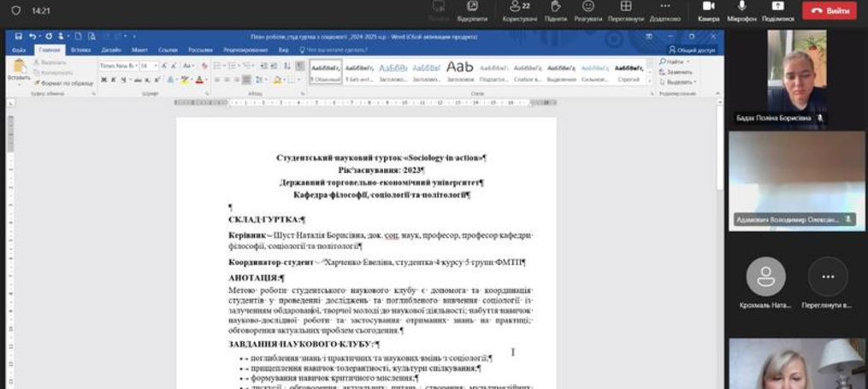The width and height of the screenshot is (868, 389).
Task: Toggle superscript x² formatting
Action: (x=157, y=80)
